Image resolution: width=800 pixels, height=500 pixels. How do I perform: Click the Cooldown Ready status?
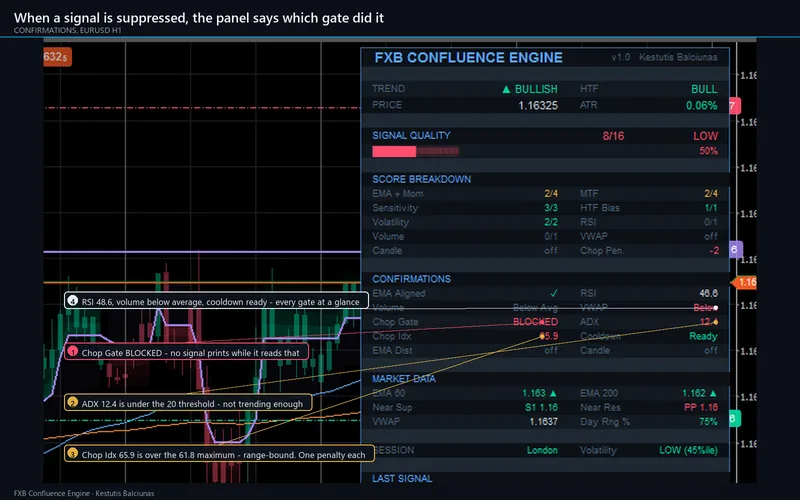703,336
